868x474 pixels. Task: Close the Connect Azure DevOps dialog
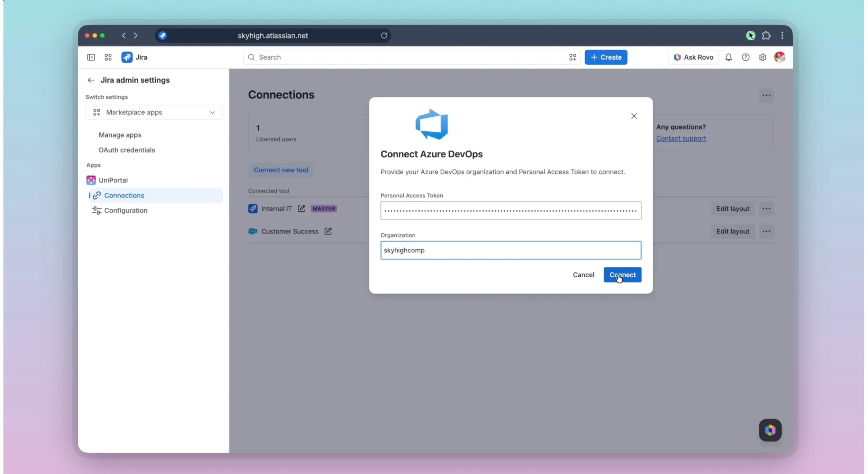634,116
